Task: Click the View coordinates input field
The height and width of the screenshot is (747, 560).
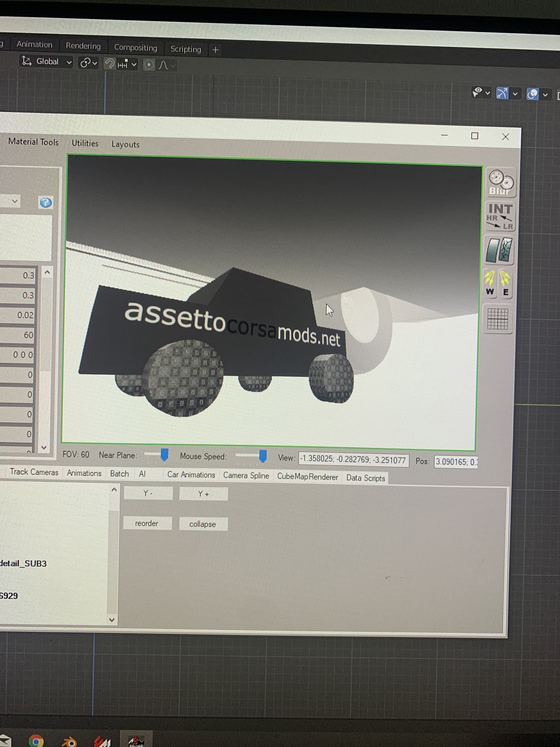Action: click(353, 460)
